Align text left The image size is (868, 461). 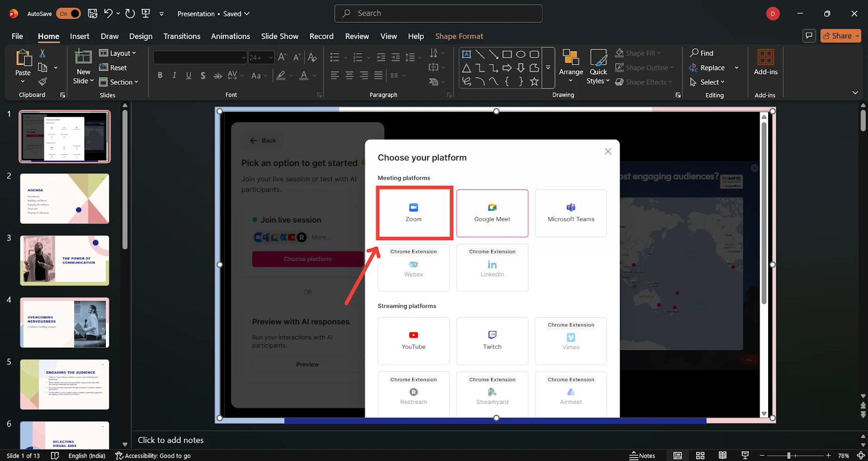(x=335, y=75)
